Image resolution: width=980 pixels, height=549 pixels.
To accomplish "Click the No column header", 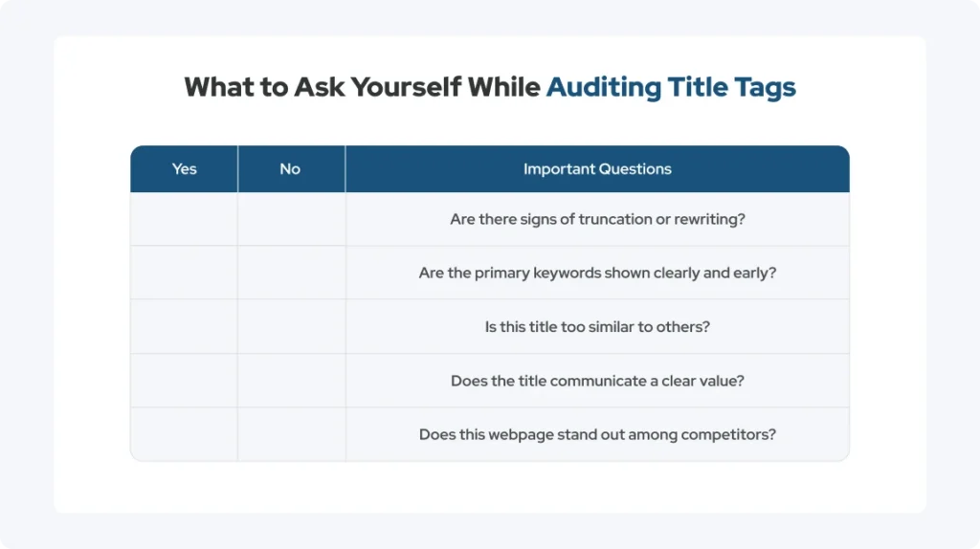I will pos(291,168).
